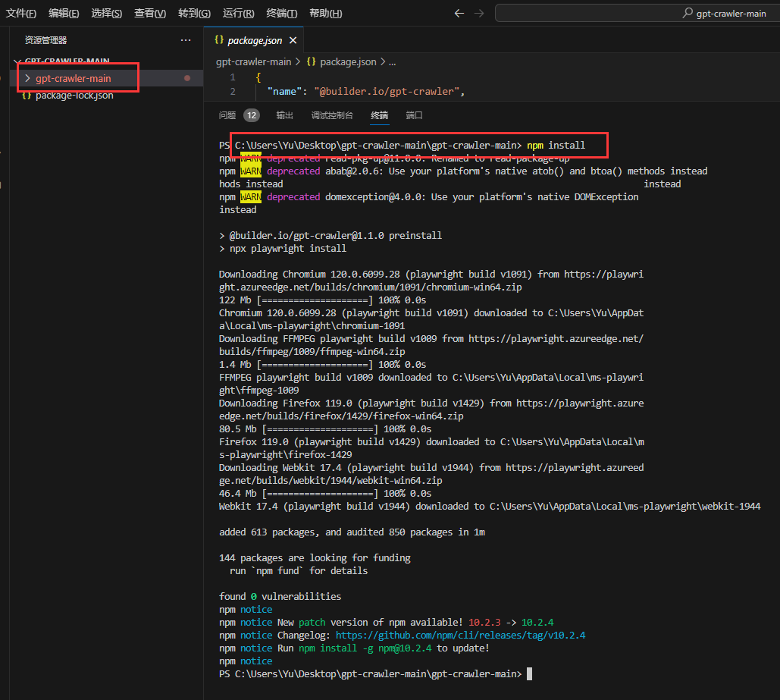Click the breadcrumb ellipsis item
Viewport: 780px width, 700px height.
392,61
